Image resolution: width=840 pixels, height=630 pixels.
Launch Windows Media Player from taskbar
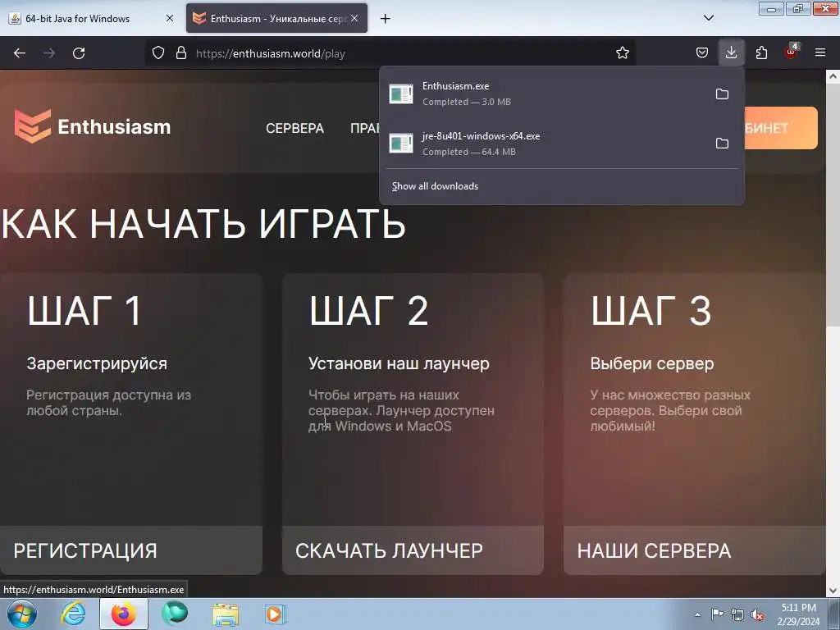pos(276,614)
